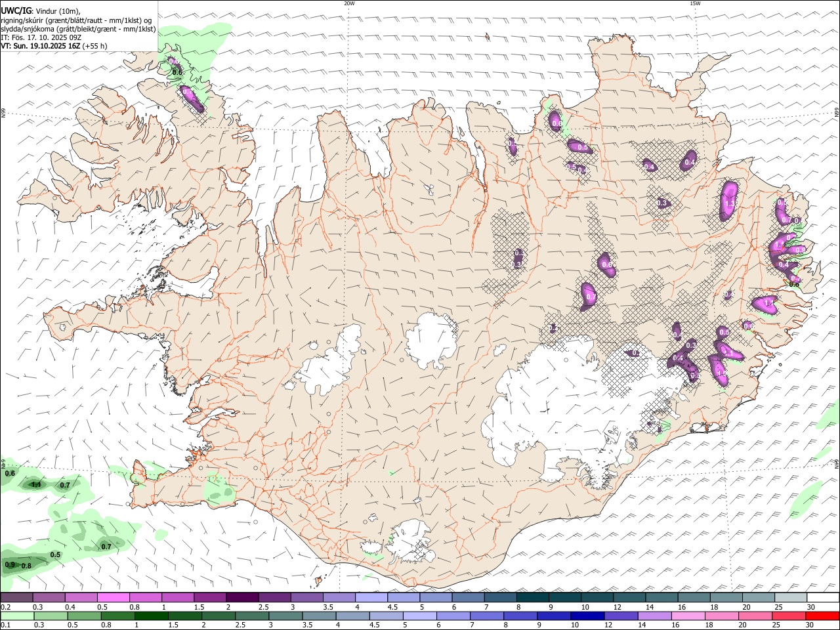Click the "2.5" label in rain legend
This screenshot has height=630, width=840.
239,625
